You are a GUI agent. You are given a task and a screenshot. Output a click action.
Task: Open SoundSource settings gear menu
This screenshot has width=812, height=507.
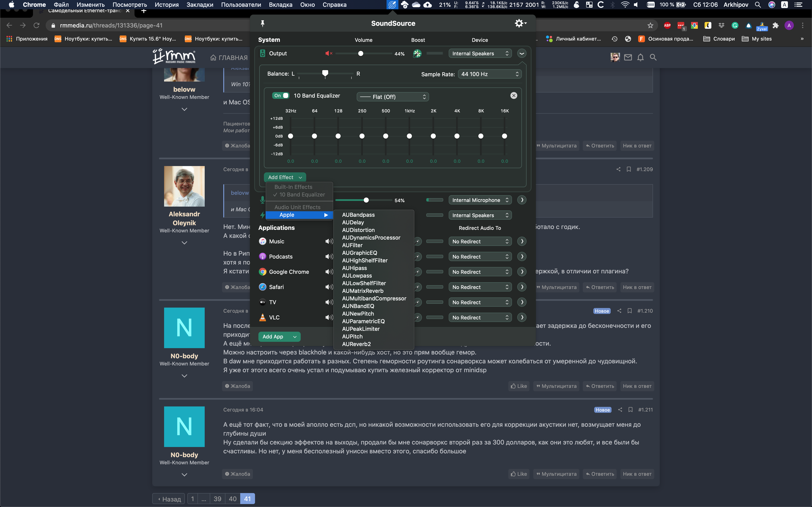520,23
